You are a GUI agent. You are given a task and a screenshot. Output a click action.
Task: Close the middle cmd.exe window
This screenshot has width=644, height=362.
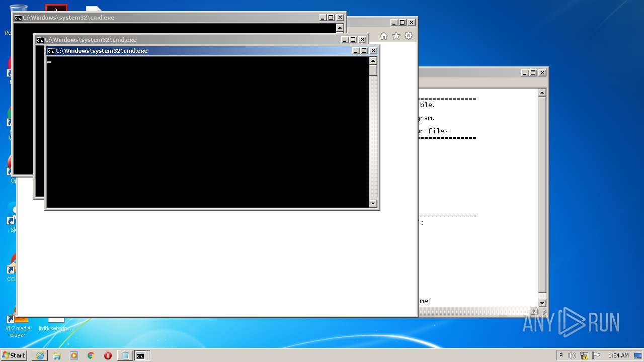[362, 40]
